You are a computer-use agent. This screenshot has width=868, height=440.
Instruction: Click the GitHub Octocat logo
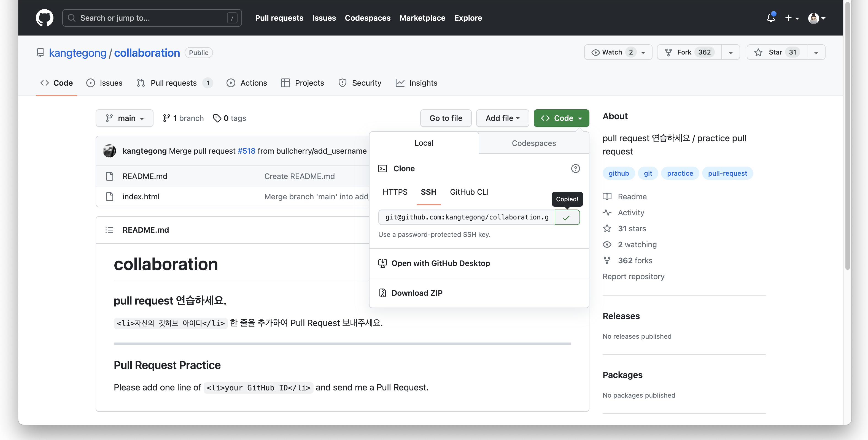44,18
